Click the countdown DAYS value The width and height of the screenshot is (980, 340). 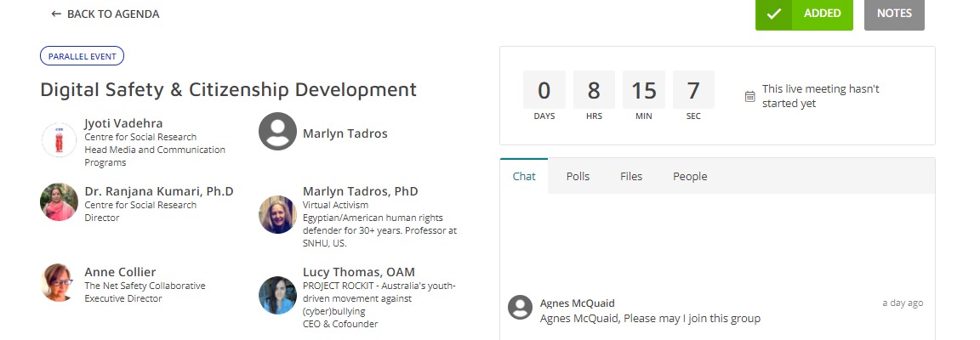click(544, 91)
